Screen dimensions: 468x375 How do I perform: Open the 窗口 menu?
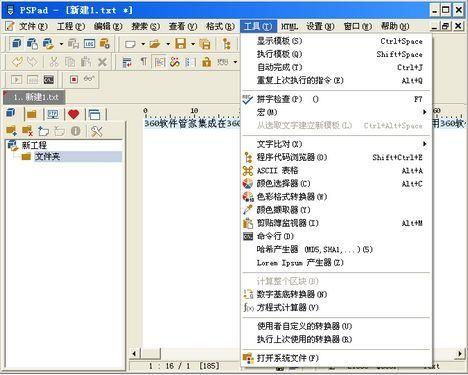[x=358, y=26]
